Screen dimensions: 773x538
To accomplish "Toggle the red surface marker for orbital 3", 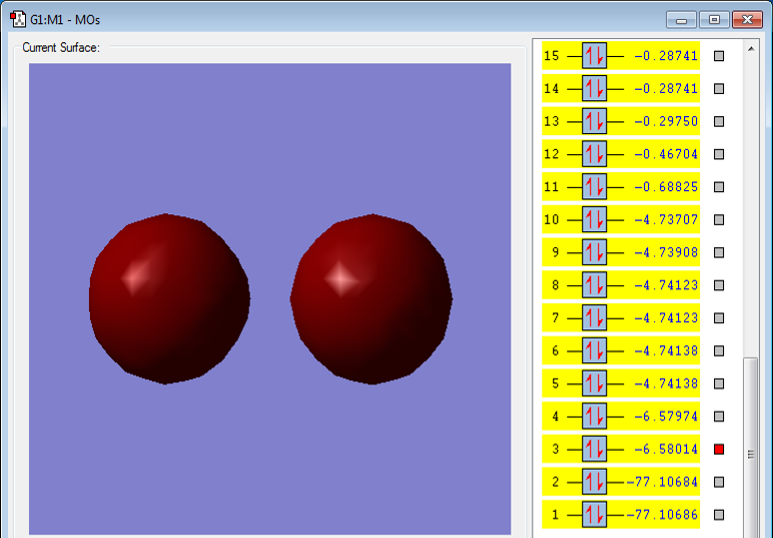I will tap(719, 449).
